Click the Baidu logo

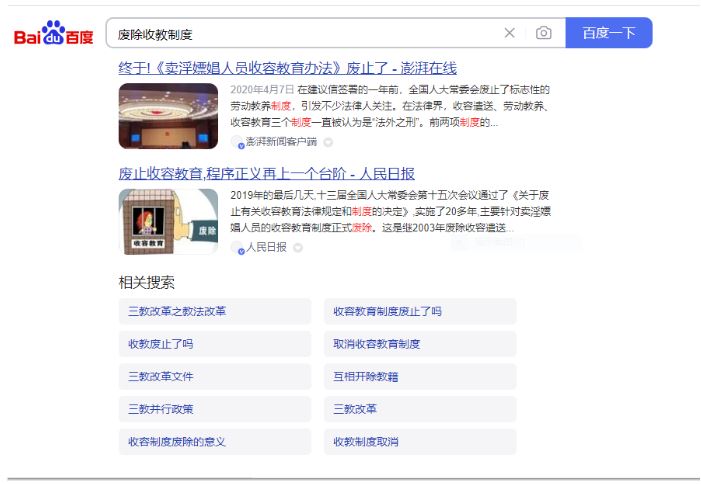tap(54, 33)
